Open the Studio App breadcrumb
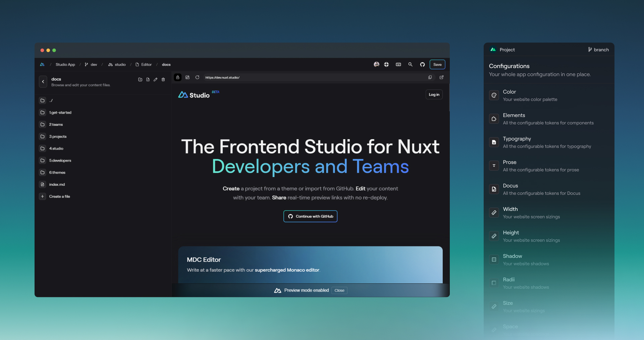644x340 pixels. [x=65, y=64]
